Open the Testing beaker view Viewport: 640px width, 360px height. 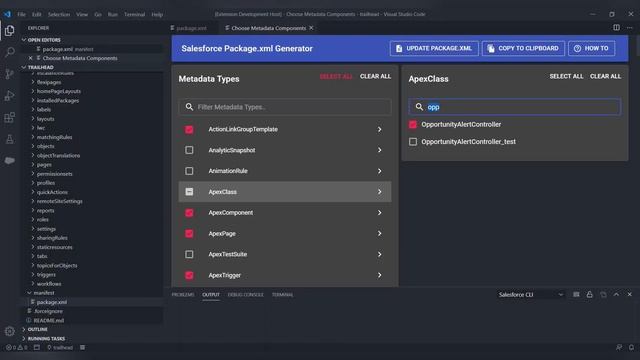pos(9,139)
